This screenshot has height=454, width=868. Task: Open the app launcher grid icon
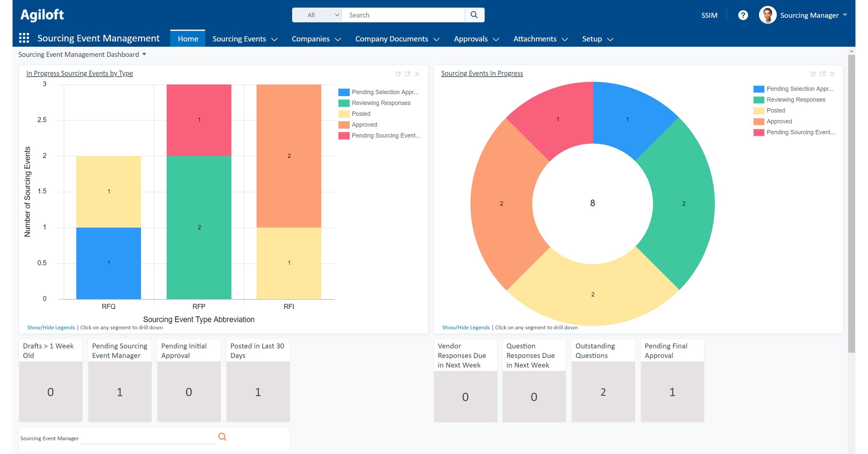pos(24,38)
